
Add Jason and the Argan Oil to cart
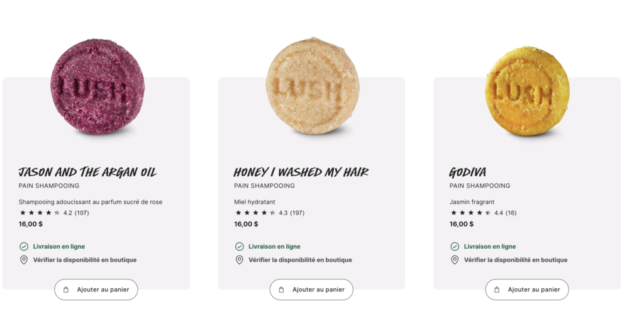[96, 290]
